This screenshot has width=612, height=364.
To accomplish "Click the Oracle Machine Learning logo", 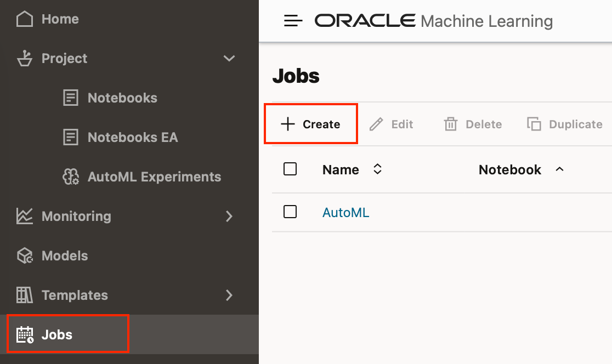I will pos(434,21).
